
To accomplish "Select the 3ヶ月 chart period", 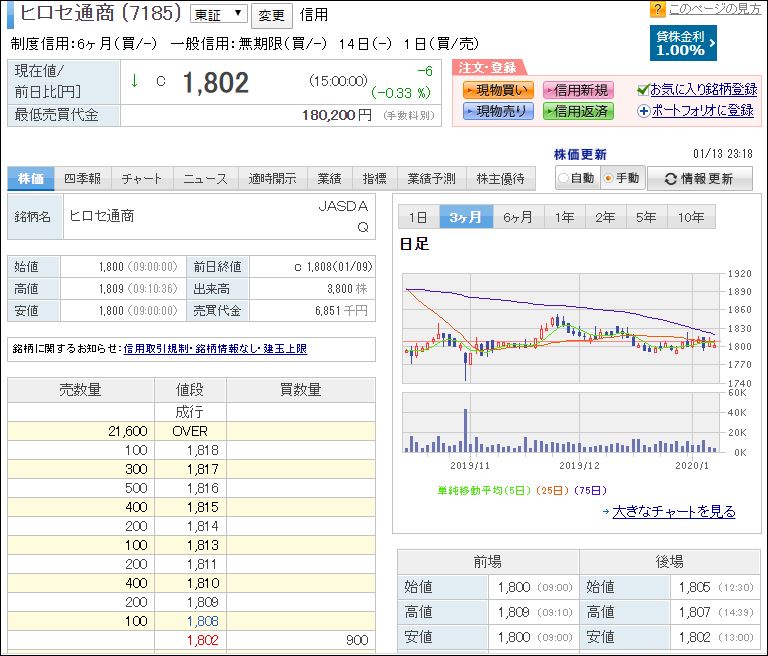I will (x=466, y=217).
